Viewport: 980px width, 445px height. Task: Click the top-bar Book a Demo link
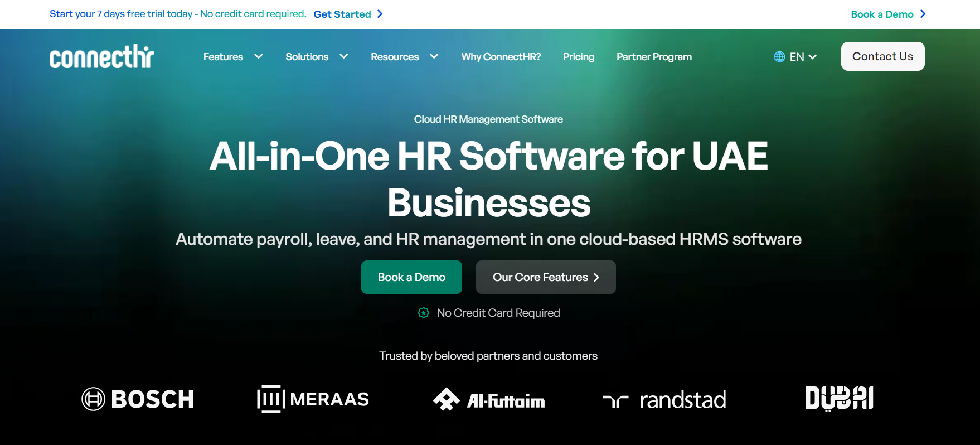click(x=882, y=14)
